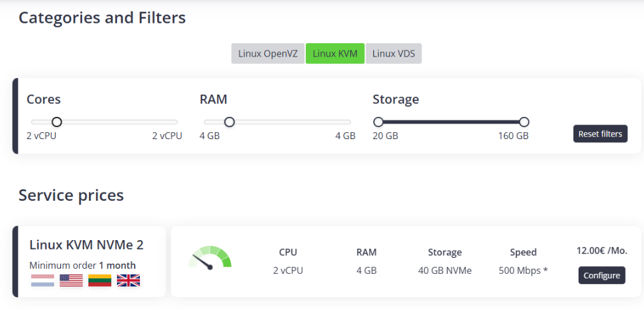Configure the Linux KVM NVMe 2 plan
644x310 pixels.
point(601,275)
